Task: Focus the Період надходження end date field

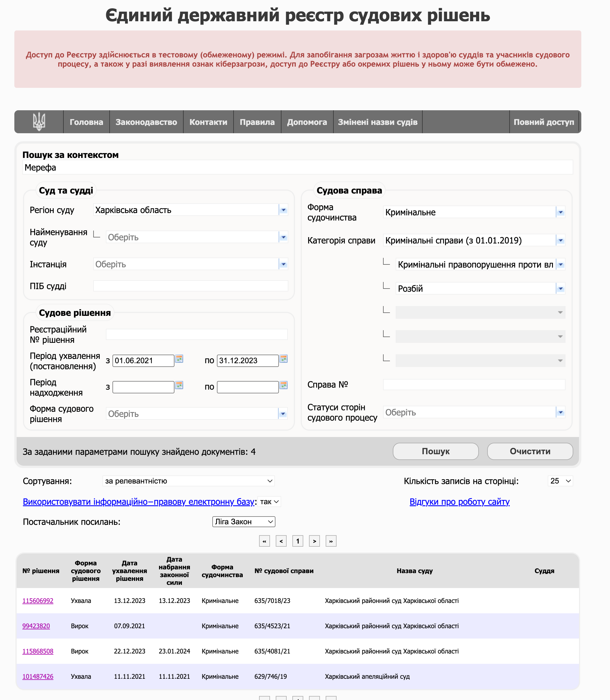Action: click(x=248, y=387)
